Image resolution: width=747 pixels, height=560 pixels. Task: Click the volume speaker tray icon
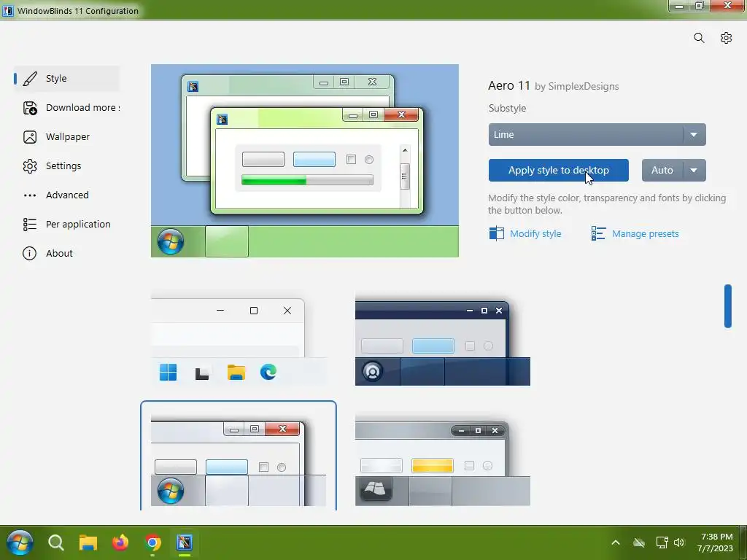tap(679, 542)
